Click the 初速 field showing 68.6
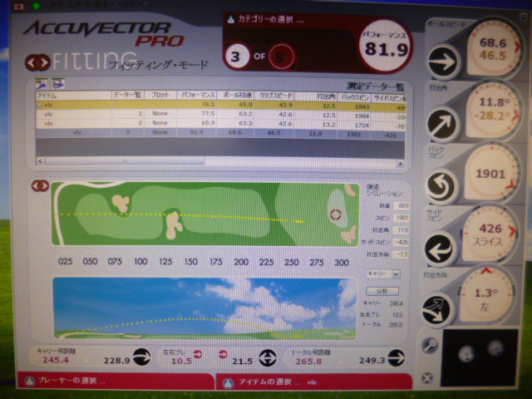Image resolution: width=532 pixels, height=399 pixels. tap(401, 205)
